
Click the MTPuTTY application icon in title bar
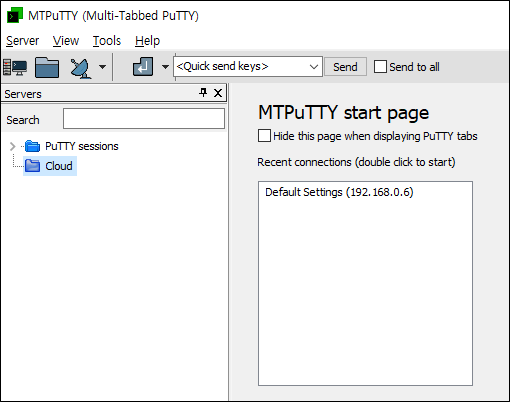[x=15, y=15]
